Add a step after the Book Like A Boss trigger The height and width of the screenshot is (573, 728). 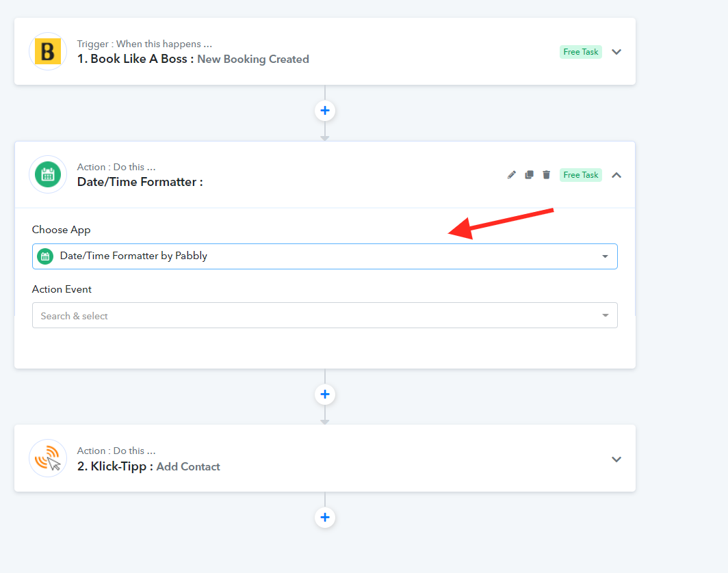tap(325, 110)
